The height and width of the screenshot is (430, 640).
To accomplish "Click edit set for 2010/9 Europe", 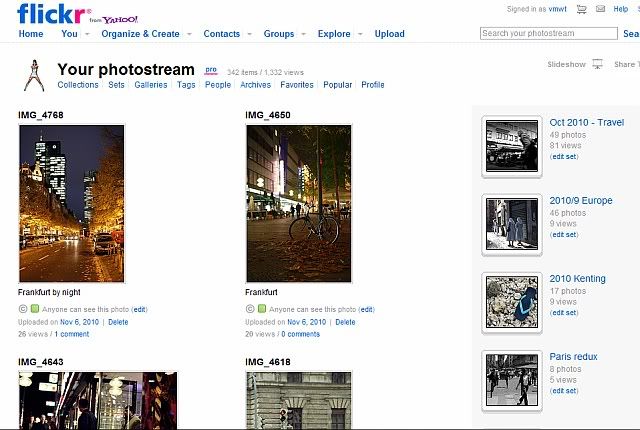I will (x=564, y=235).
